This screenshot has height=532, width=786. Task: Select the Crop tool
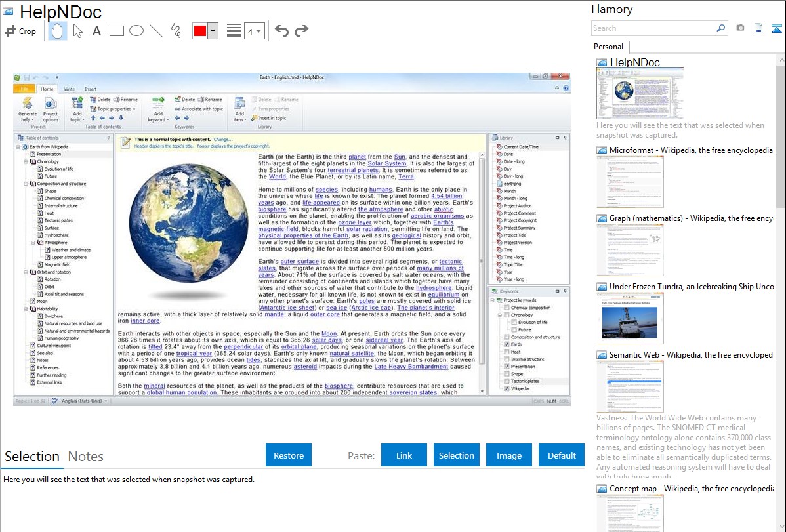[x=20, y=31]
